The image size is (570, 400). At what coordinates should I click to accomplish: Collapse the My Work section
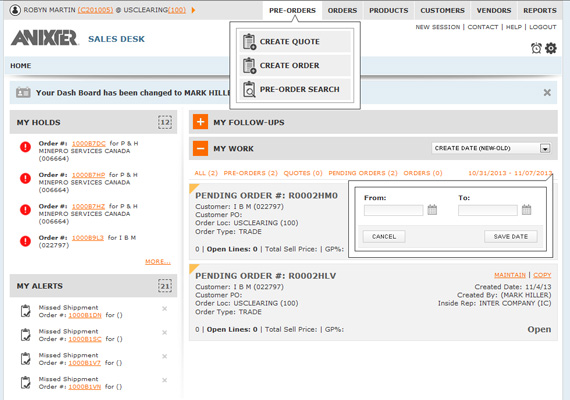point(200,148)
